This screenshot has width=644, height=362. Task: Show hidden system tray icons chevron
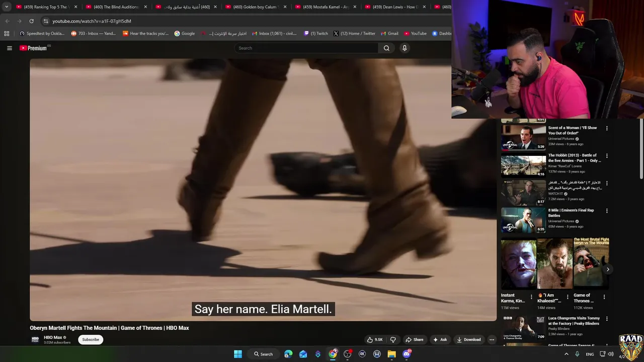tap(566, 354)
